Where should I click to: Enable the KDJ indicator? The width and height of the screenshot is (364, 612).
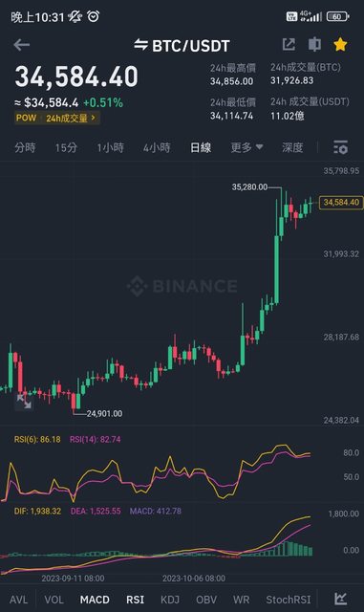tap(170, 600)
